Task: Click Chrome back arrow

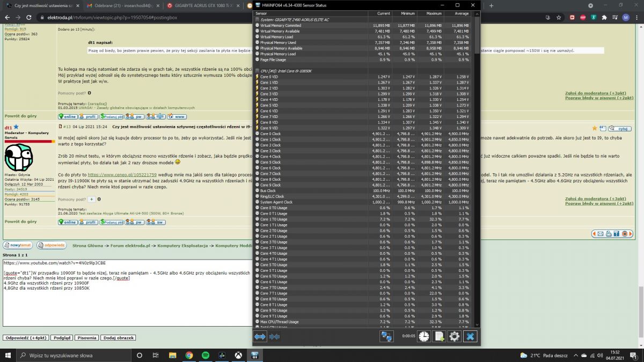Action: 8,17
